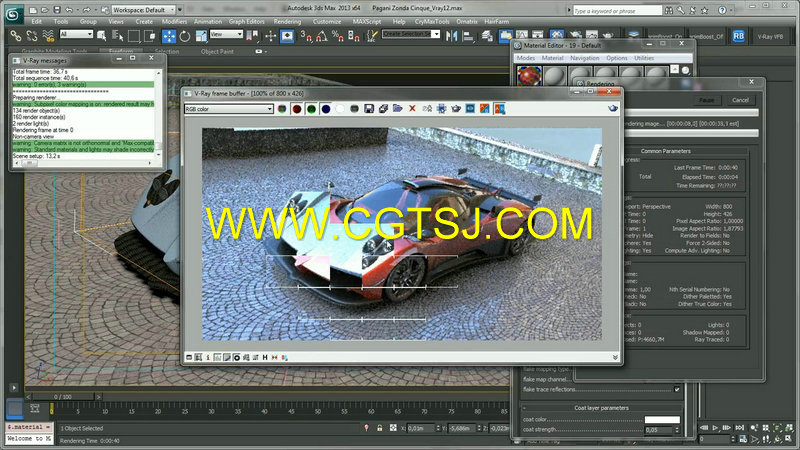Toggle the alpha channel white circle

coord(340,109)
